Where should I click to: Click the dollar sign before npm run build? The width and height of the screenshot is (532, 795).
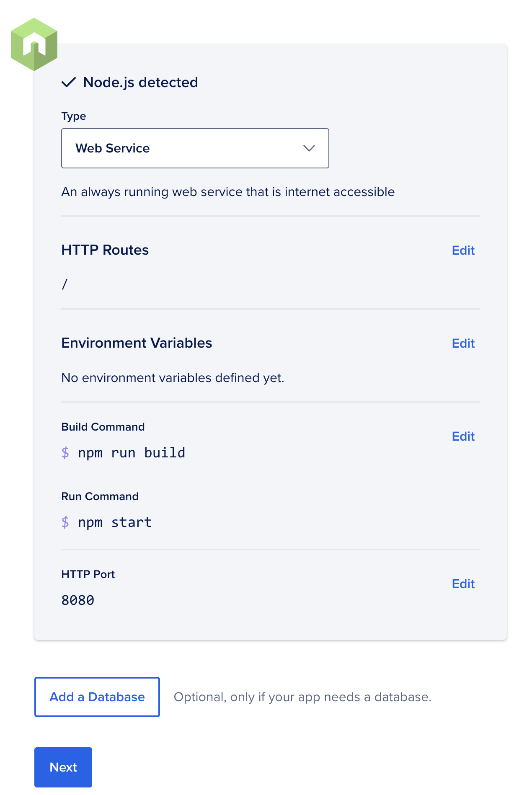(65, 453)
